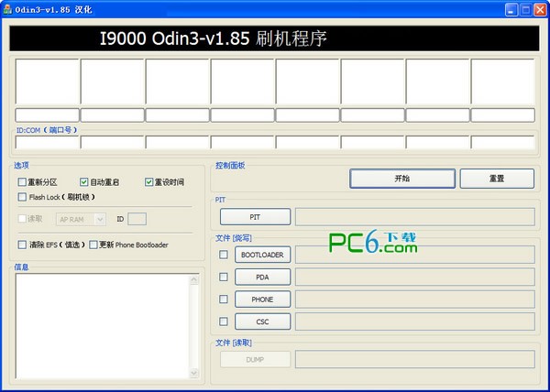Click the 重置 reset button
Viewport: 550px width, 392px height.
[x=497, y=179]
